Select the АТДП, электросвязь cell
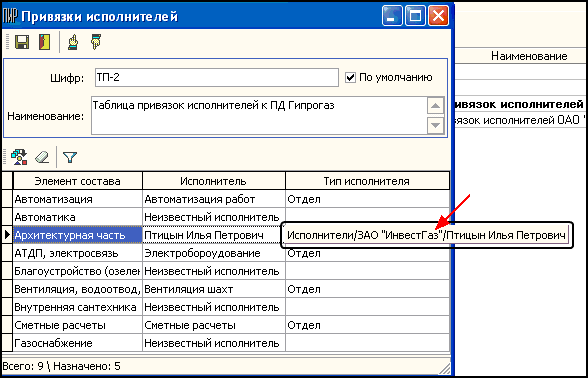The width and height of the screenshot is (588, 378). [x=78, y=253]
